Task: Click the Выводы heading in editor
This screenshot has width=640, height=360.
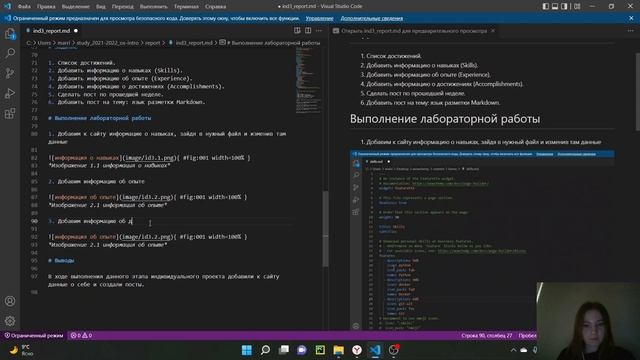Action: click(61, 260)
